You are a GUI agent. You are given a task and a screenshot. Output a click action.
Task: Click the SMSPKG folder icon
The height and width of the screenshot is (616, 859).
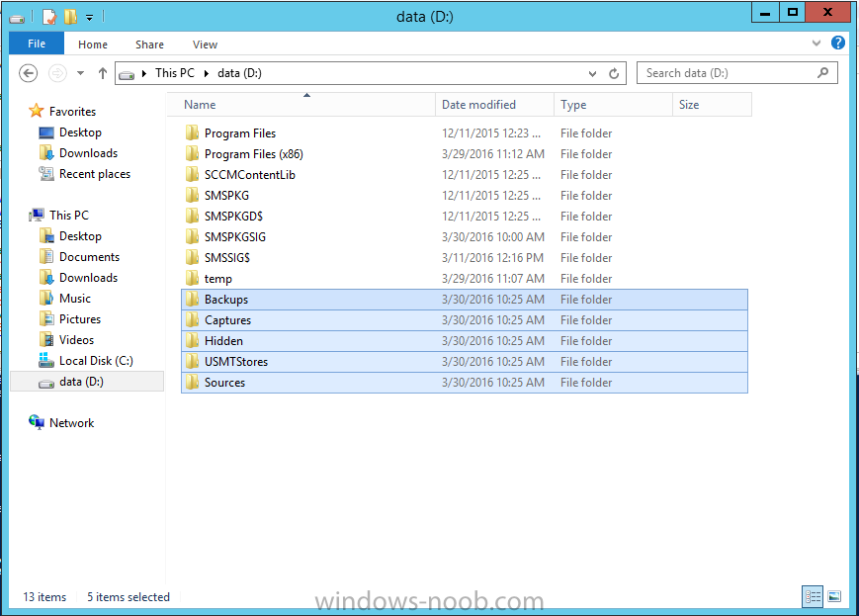pyautogui.click(x=192, y=196)
